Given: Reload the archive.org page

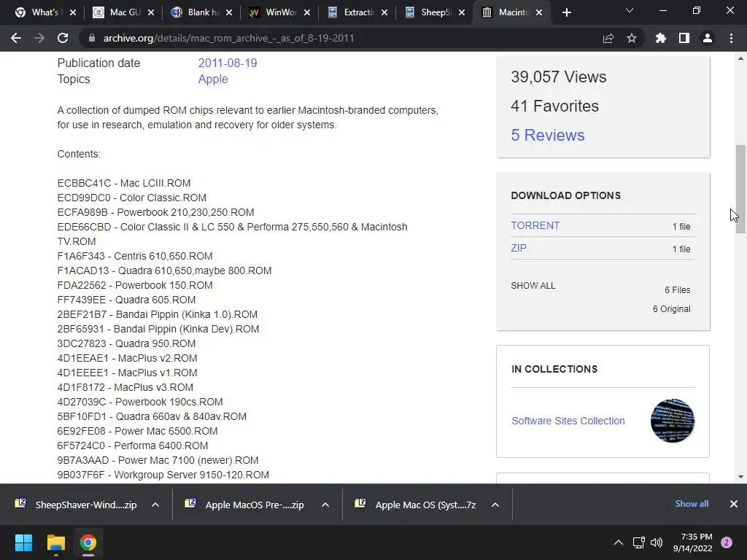Looking at the screenshot, I should point(63,38).
